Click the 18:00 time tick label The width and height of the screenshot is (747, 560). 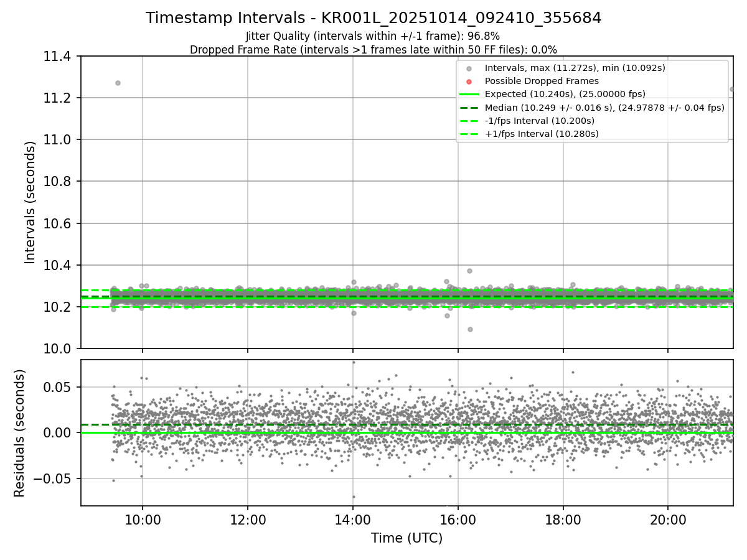[563, 520]
